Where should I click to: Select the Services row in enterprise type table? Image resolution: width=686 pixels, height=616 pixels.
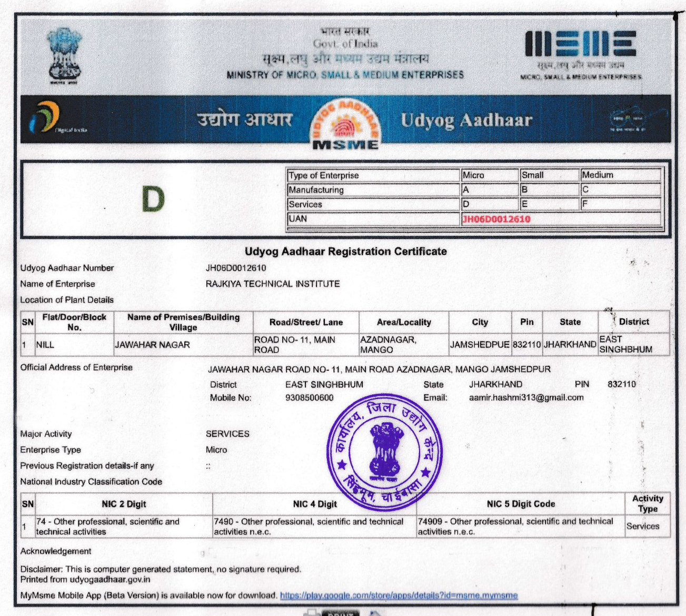pos(305,204)
